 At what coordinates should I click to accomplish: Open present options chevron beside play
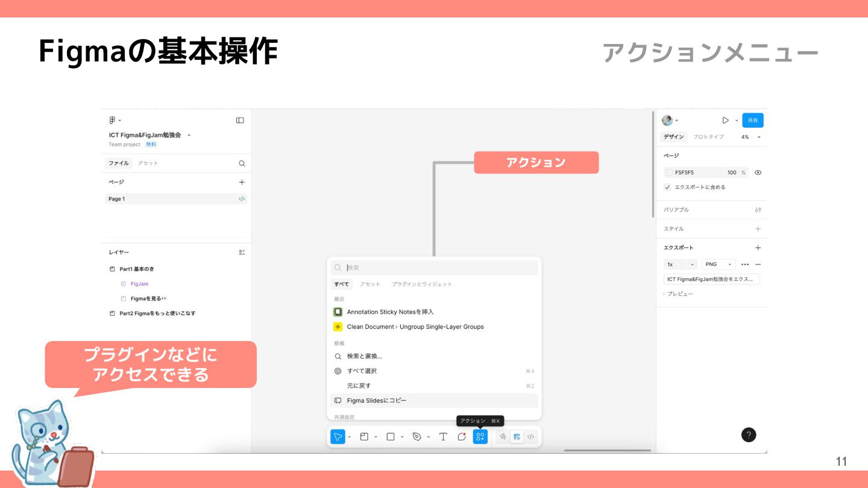point(737,120)
